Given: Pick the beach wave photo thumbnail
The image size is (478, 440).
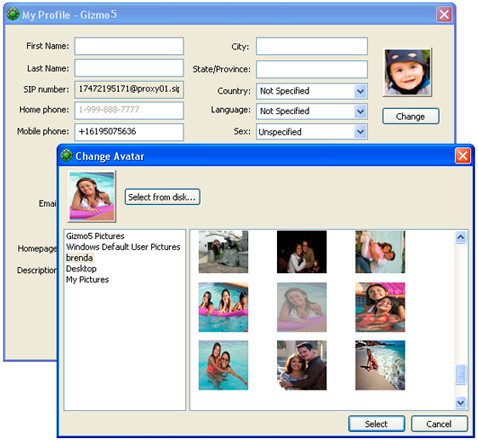Looking at the screenshot, I should pos(380,365).
